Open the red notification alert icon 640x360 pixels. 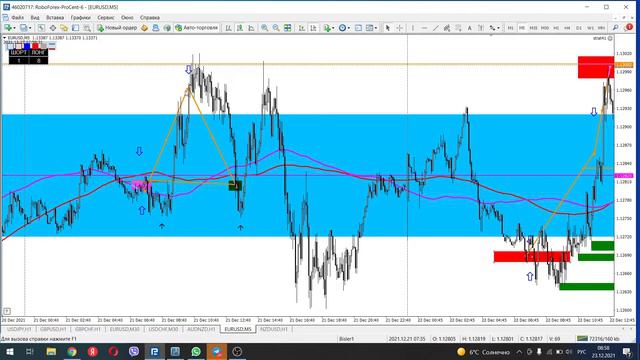pyautogui.click(x=629, y=27)
